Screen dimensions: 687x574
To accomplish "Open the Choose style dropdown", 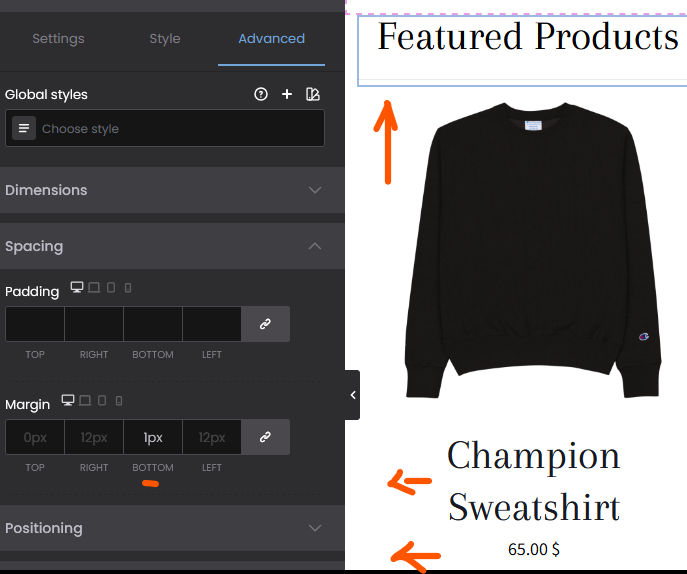I will [165, 128].
